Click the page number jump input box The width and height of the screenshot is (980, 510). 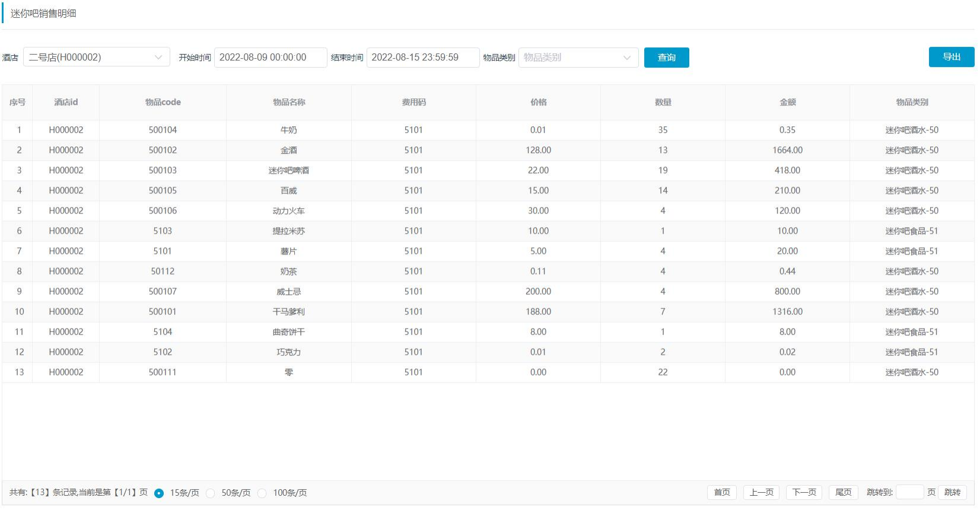(909, 493)
